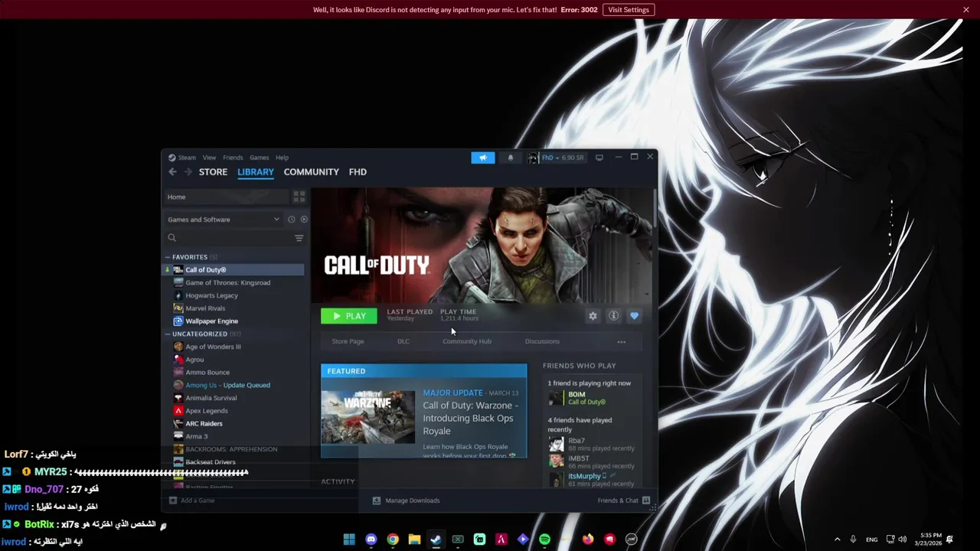Open the Help menu
Image resolution: width=980 pixels, height=551 pixels.
282,158
